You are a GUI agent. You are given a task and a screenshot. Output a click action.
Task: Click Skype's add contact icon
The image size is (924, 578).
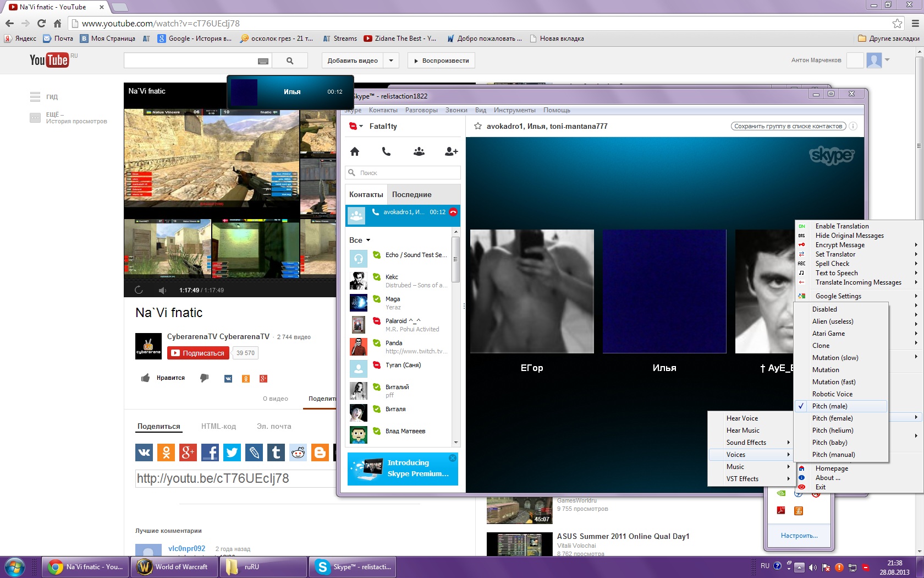(451, 151)
